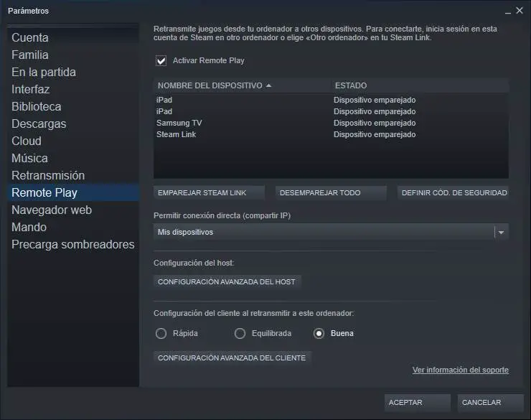Image resolution: width=531 pixels, height=420 pixels.
Task: Click Dispositivo emparejado status for Samsung TV
Action: (375, 123)
